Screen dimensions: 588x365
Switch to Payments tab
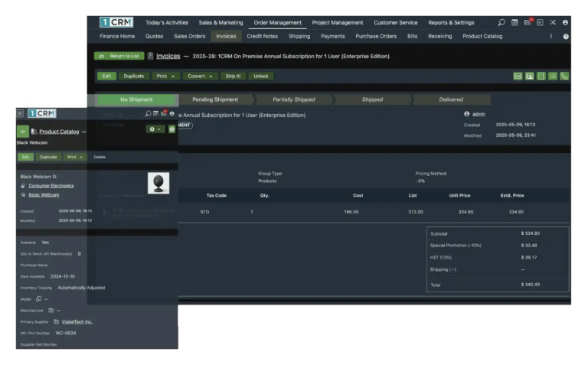pos(332,37)
